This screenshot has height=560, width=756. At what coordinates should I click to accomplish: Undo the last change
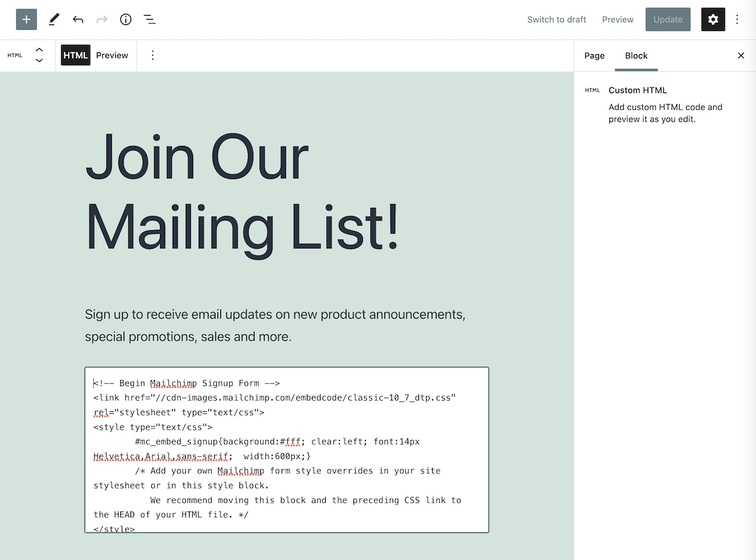[78, 20]
